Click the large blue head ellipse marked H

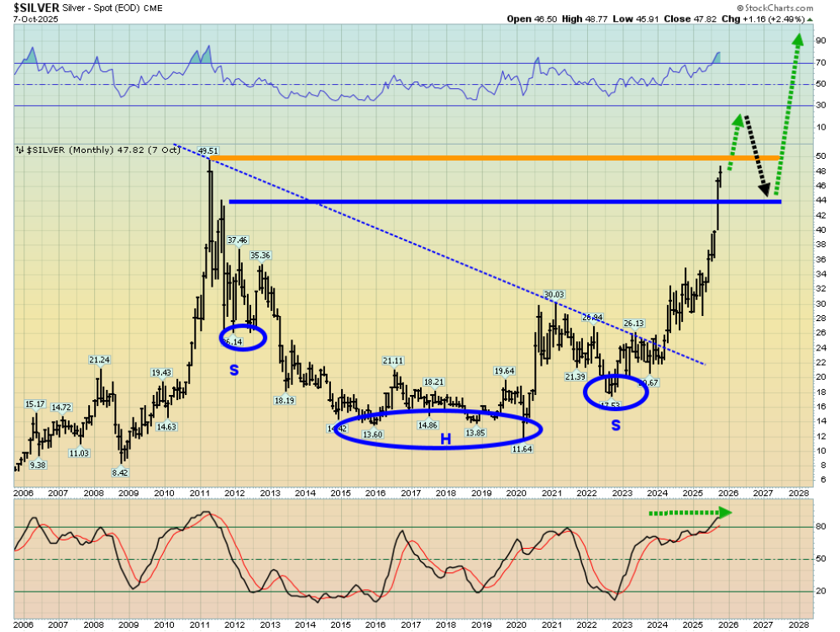(438, 429)
